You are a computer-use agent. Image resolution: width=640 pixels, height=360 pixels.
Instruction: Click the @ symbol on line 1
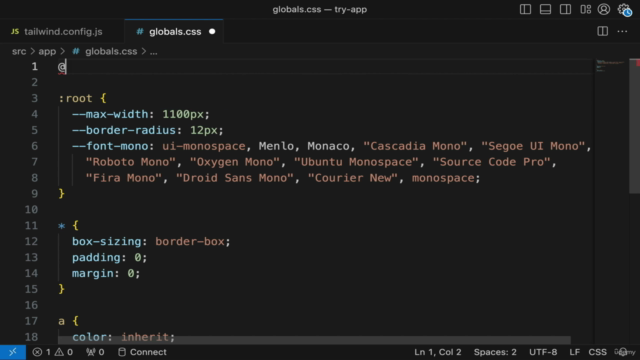62,67
